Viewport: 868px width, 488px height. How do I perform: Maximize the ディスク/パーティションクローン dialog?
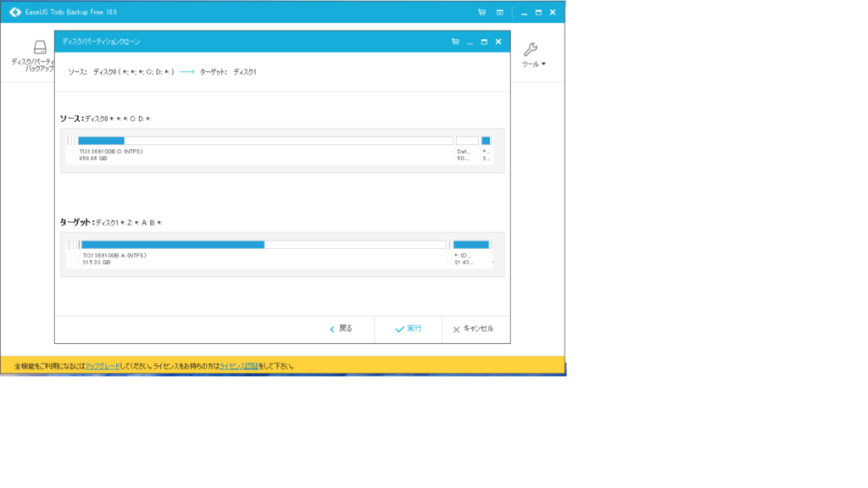click(484, 42)
